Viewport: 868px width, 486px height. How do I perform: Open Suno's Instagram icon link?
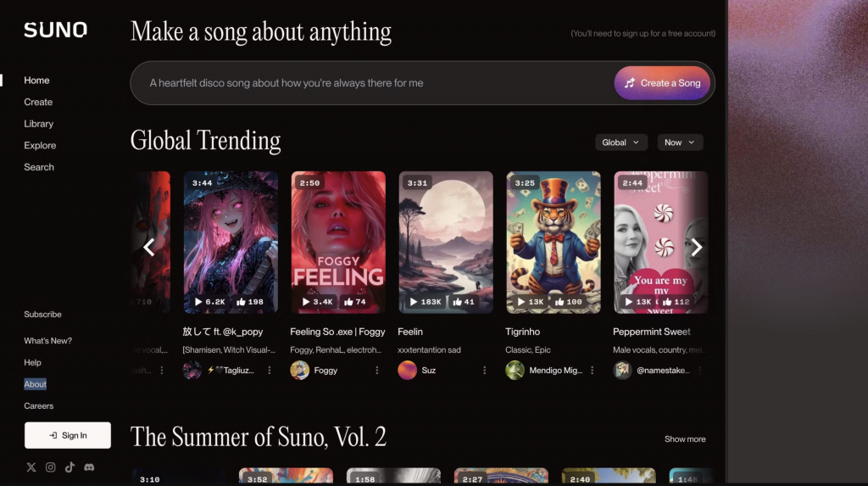click(50, 467)
